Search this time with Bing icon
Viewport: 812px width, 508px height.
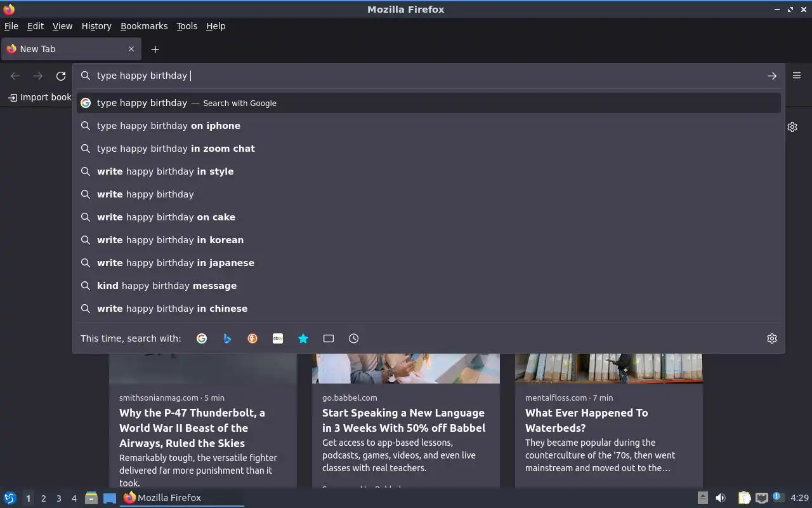tap(227, 338)
